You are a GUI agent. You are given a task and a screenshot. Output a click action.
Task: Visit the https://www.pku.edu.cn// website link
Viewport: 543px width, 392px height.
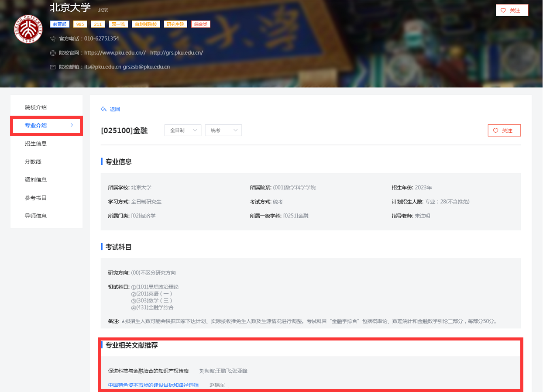tap(115, 53)
